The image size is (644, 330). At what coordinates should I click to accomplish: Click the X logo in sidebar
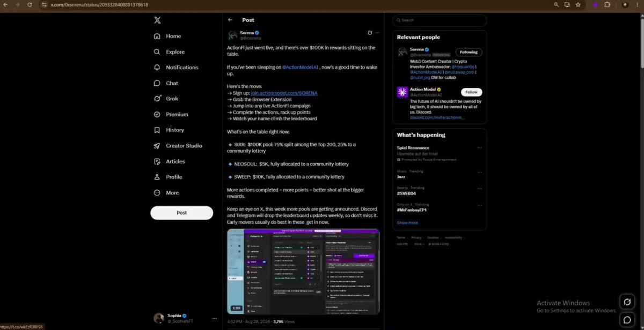coord(157,20)
